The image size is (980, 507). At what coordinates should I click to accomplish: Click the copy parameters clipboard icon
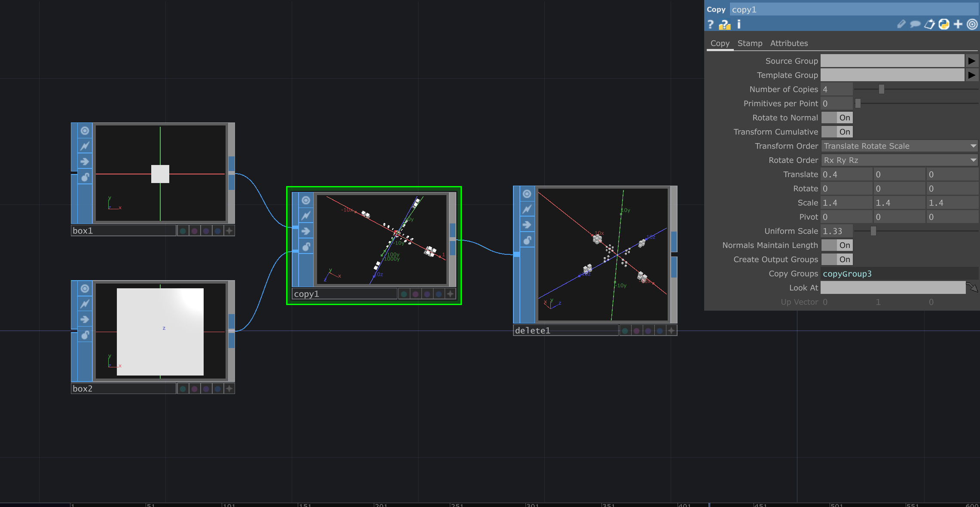point(929,24)
